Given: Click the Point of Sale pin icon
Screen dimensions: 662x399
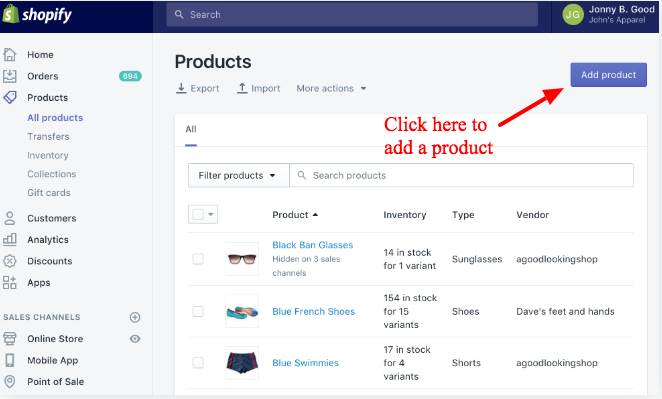Looking at the screenshot, I should click(x=10, y=382).
